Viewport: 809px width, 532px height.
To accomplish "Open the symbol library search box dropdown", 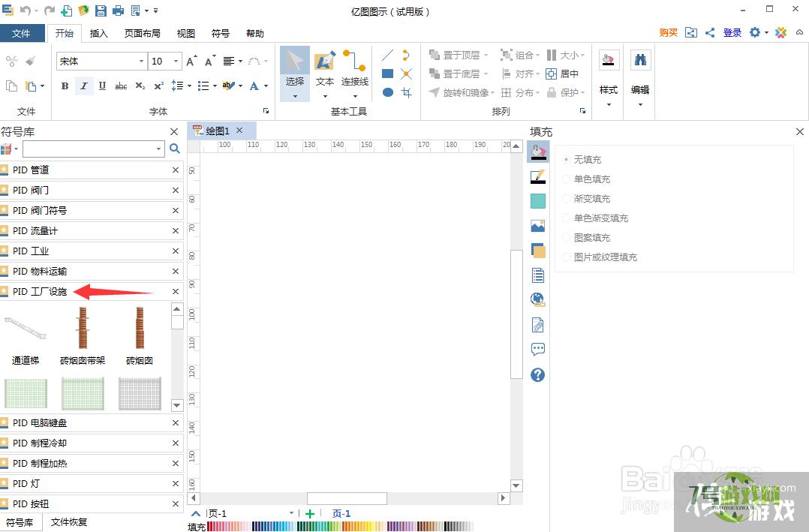I will (158, 149).
